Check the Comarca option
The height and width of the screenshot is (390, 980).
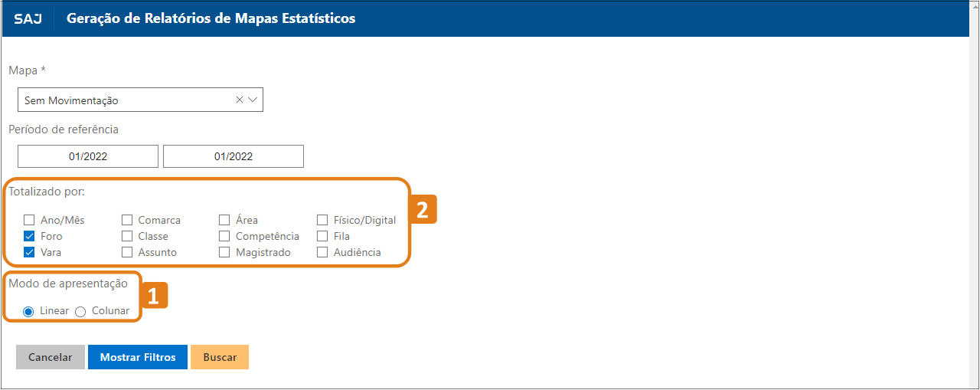click(x=127, y=220)
